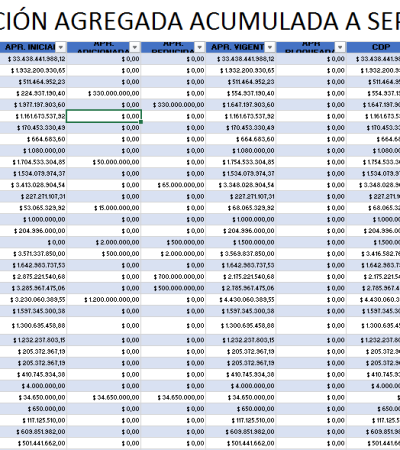Viewport: 400px width, 450px height.
Task: Select the $ 2.000.000,00 cell in APR. ADICIONADA
Action: point(104,242)
